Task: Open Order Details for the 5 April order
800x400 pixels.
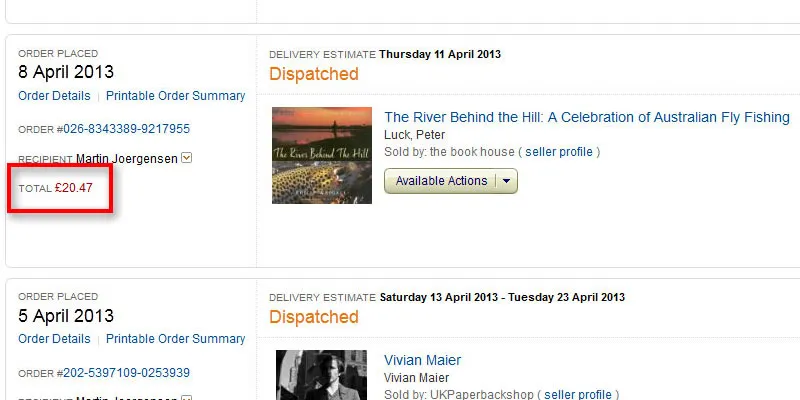Action: click(54, 339)
